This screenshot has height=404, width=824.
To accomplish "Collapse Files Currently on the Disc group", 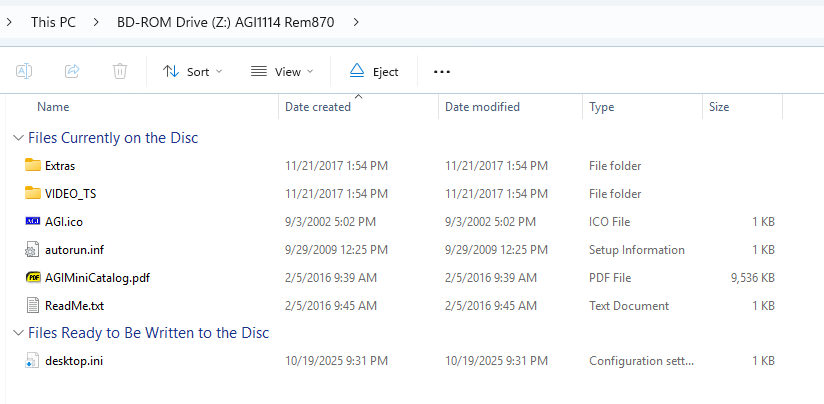I will (19, 138).
